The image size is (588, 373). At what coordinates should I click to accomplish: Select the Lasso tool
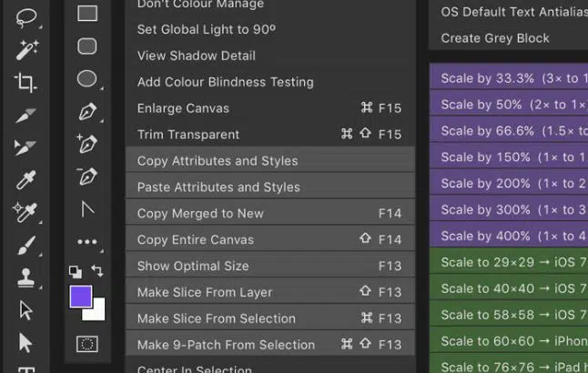26,17
